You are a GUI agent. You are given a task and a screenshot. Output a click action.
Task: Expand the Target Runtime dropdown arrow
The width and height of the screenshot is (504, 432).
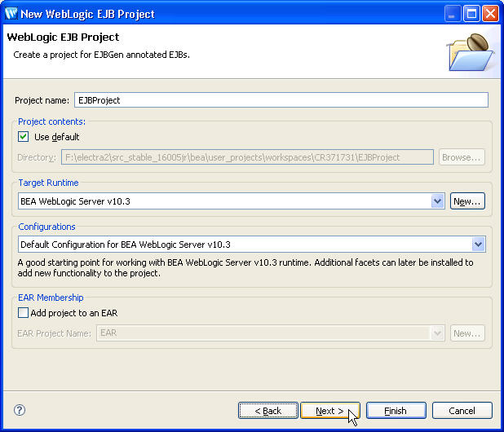point(437,201)
